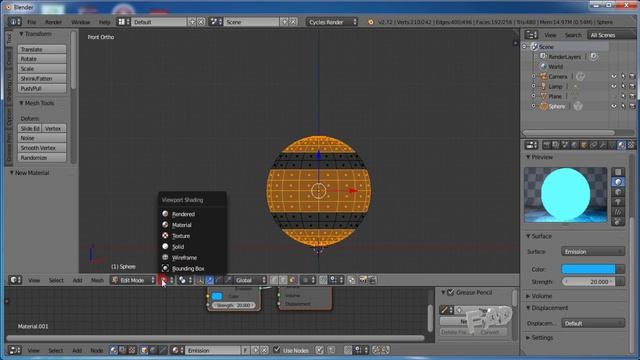
Task: Click the Info editor type icon
Action: click(14, 22)
